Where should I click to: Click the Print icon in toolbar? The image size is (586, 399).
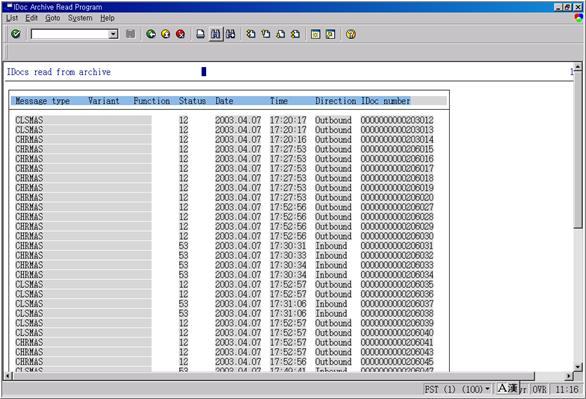tap(200, 34)
